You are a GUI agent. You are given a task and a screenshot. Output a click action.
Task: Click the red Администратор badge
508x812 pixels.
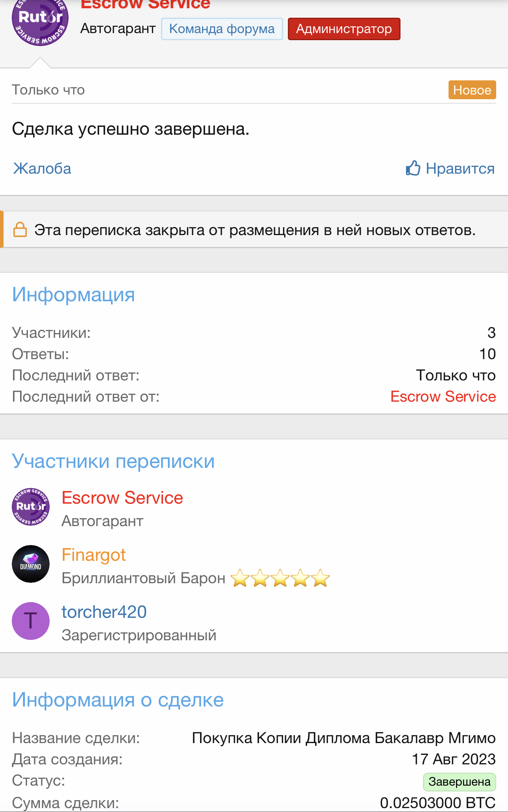pyautogui.click(x=344, y=29)
